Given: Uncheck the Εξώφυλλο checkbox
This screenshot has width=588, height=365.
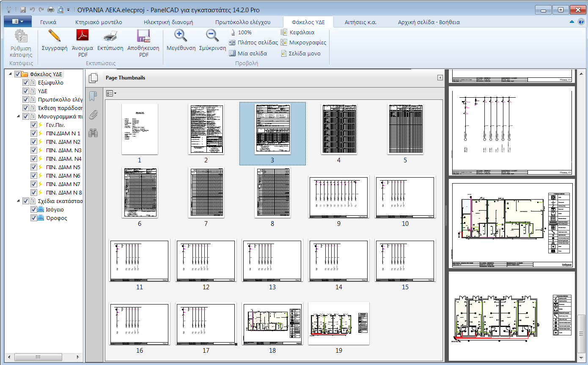Looking at the screenshot, I should [x=25, y=83].
